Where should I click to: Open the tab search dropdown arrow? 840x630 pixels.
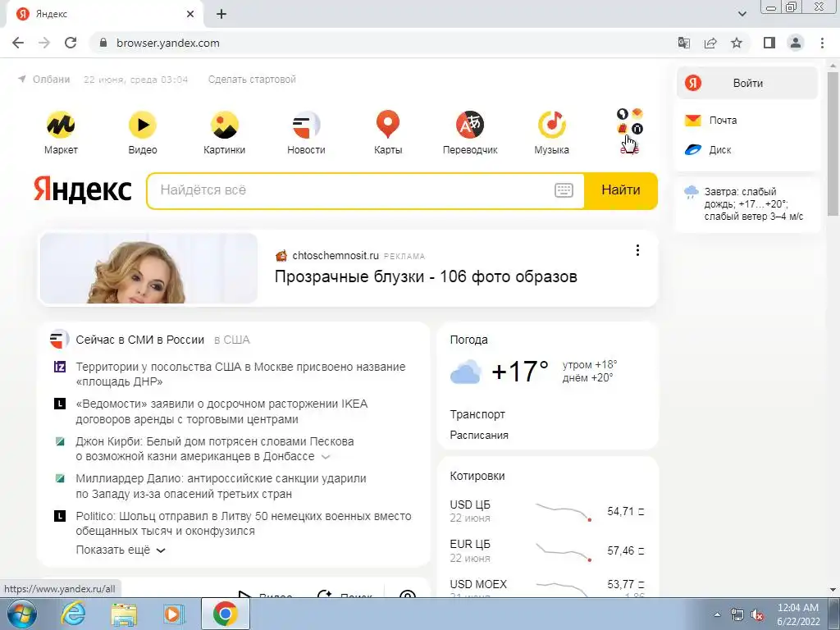742,14
